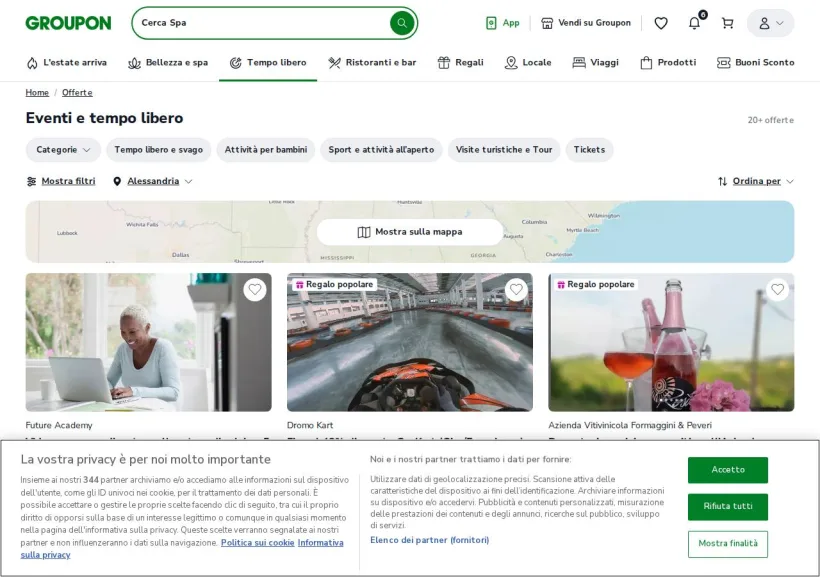Select the Tickets filter chip
The width and height of the screenshot is (820, 577).
(x=589, y=150)
